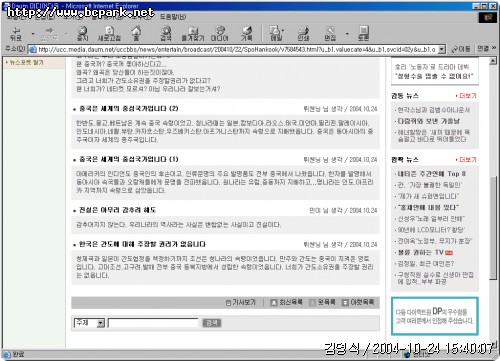The image size is (500, 361).
Task: Open the boxed drama debut headline in right sidebar
Action: (434, 71)
